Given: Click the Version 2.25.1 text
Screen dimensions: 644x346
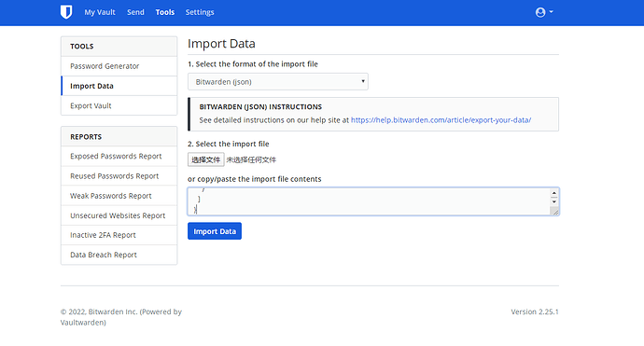Looking at the screenshot, I should point(535,311).
